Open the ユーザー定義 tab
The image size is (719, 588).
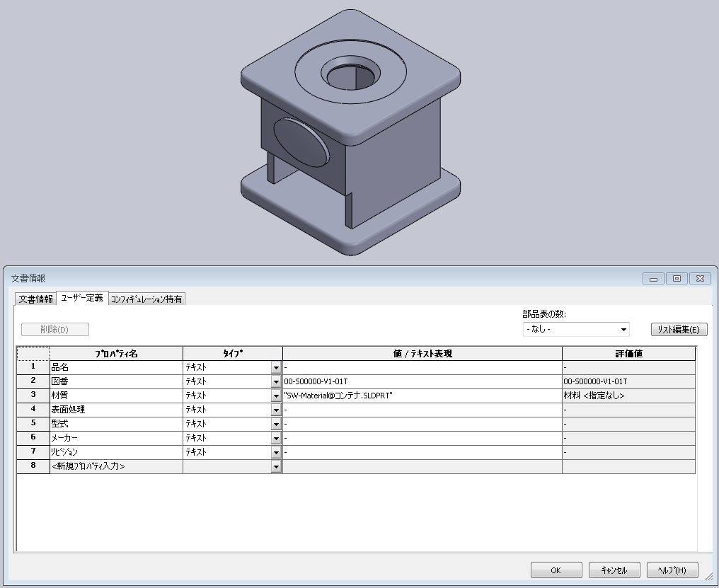tap(81, 298)
